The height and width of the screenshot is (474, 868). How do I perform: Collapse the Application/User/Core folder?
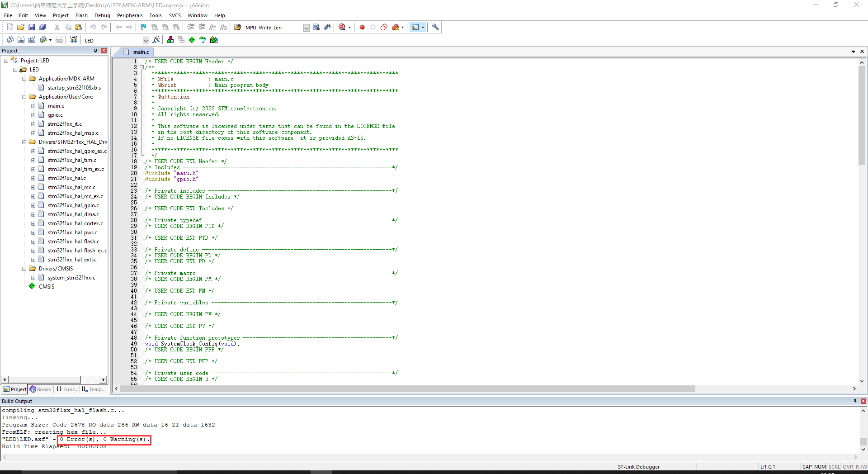click(x=24, y=97)
